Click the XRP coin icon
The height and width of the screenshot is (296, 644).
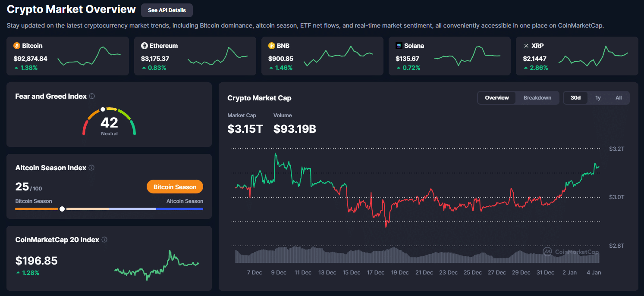click(526, 45)
